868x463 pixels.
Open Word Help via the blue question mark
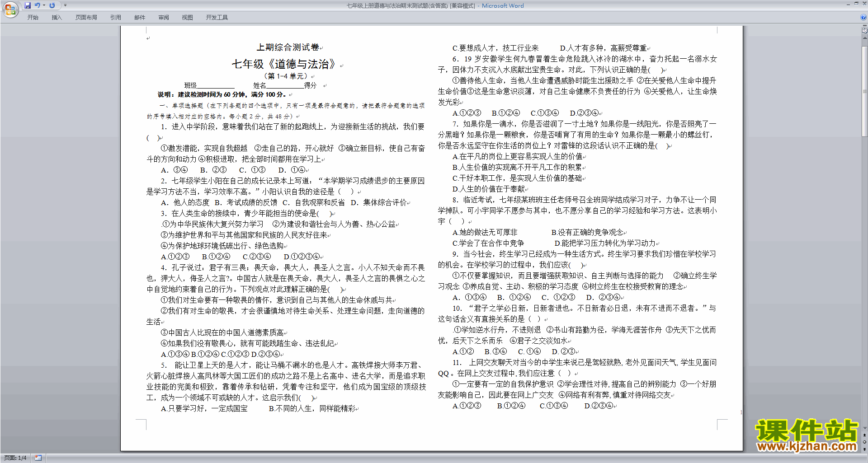pos(863,18)
